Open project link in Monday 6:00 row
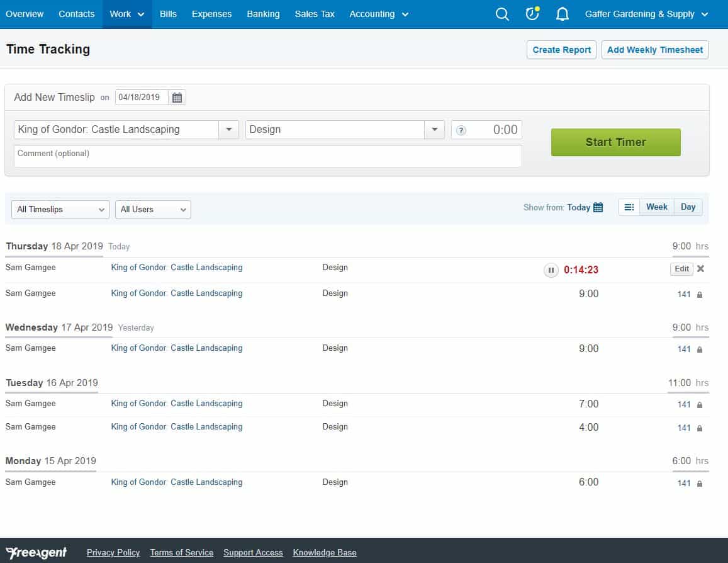Screen dimensions: 728x563 pyautogui.click(x=176, y=482)
